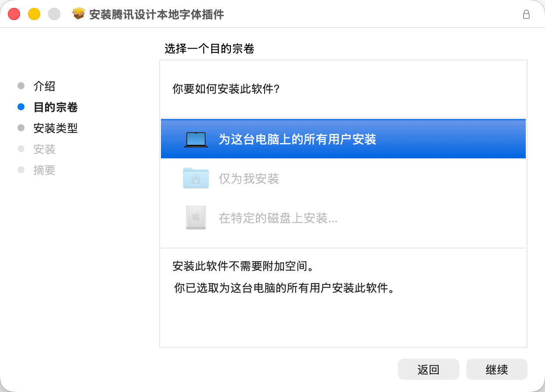Click the 继续 button
The width and height of the screenshot is (545, 392).
(497, 369)
